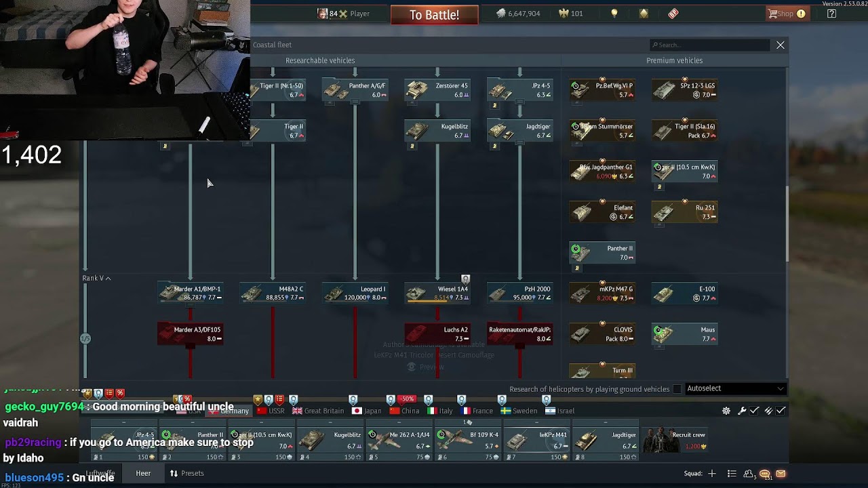Viewport: 868px width, 488px height.
Task: Select premium SPz 12-3 LGS
Action: pyautogui.click(x=684, y=90)
